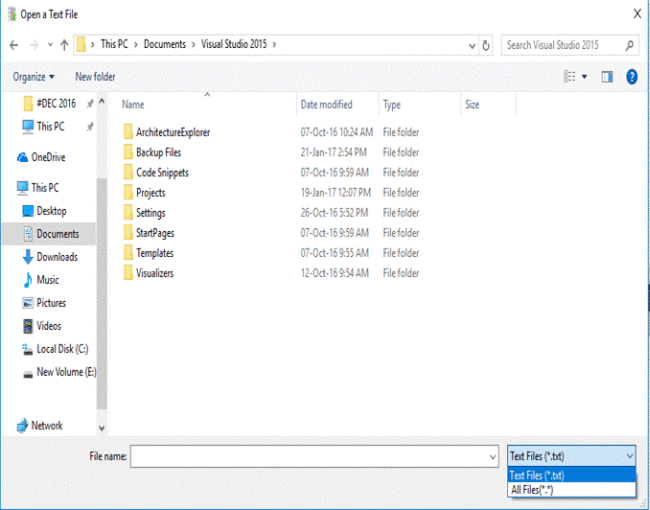
Task: Click the search magnifier icon
Action: coord(629,45)
